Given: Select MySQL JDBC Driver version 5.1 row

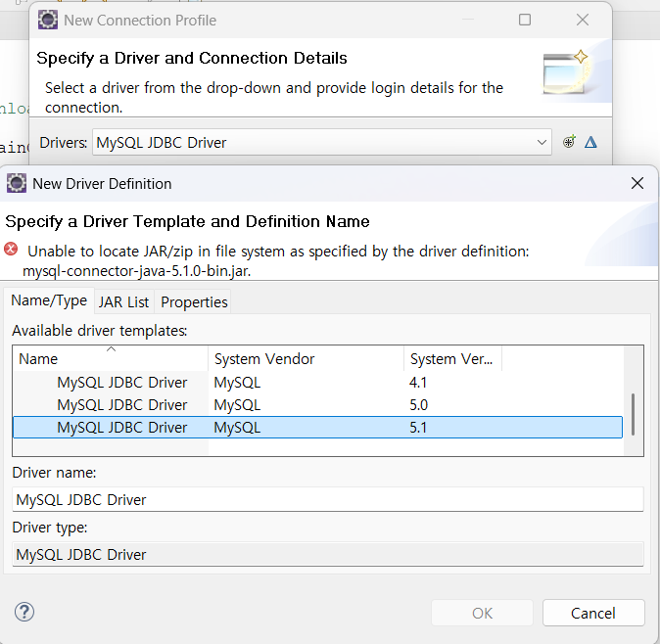Looking at the screenshot, I should tap(318, 428).
